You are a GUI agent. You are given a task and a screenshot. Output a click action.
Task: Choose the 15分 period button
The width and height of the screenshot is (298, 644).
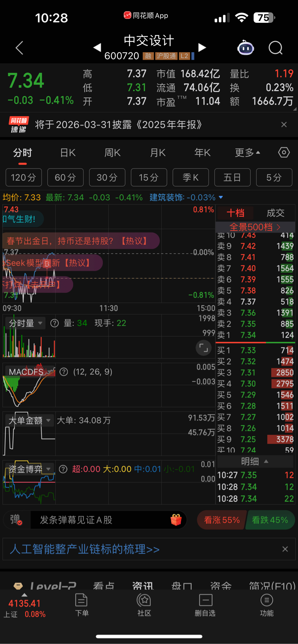point(149,177)
